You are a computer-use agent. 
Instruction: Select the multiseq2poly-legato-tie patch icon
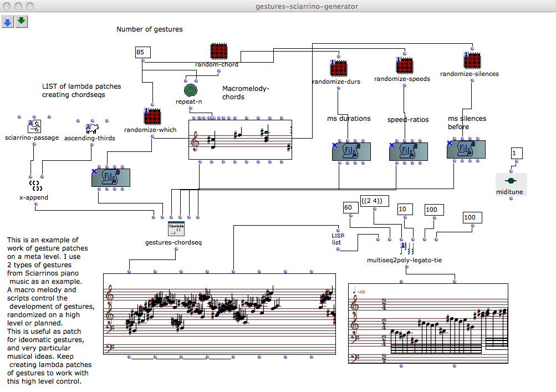407,248
